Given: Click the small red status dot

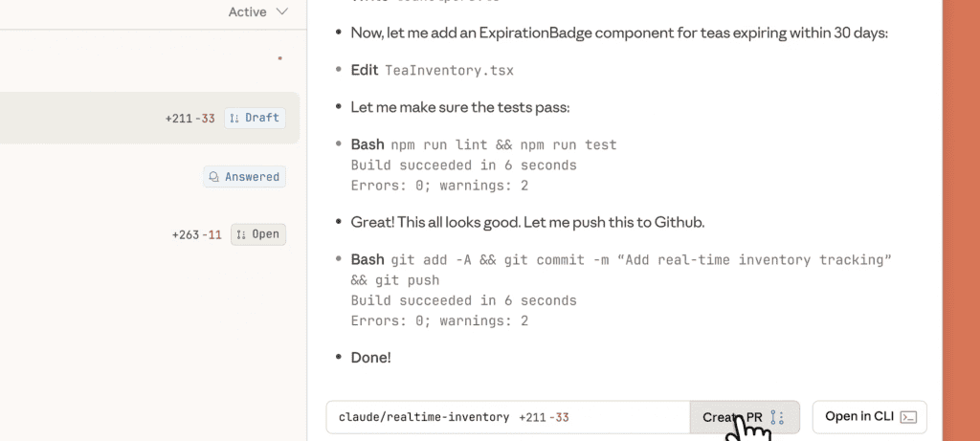Looking at the screenshot, I should pos(279,59).
